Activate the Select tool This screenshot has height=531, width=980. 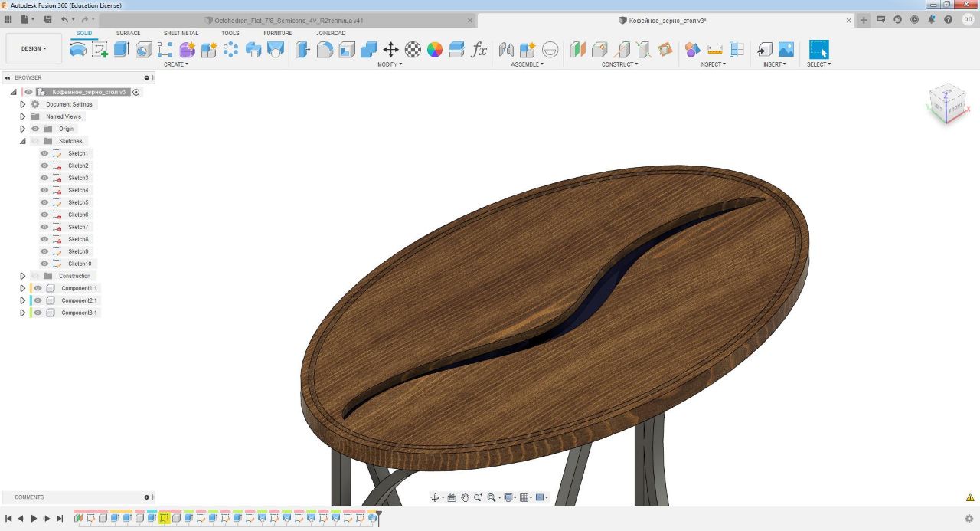pos(819,50)
